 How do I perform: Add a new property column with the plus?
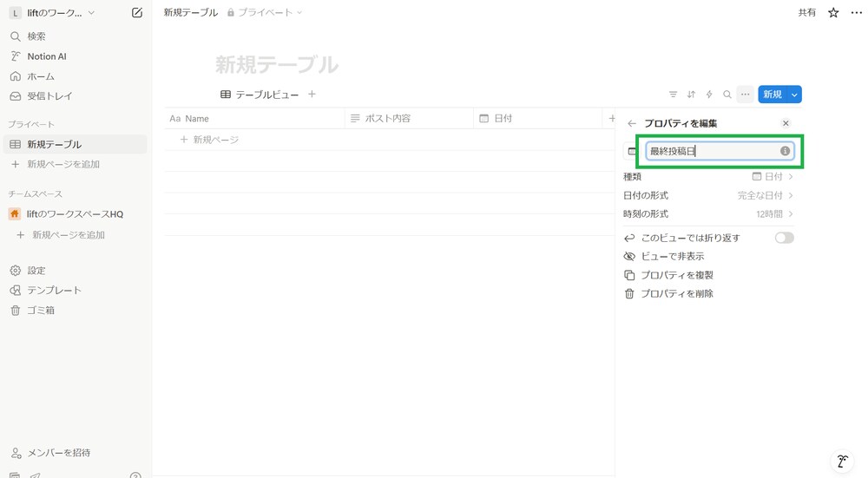tap(612, 118)
